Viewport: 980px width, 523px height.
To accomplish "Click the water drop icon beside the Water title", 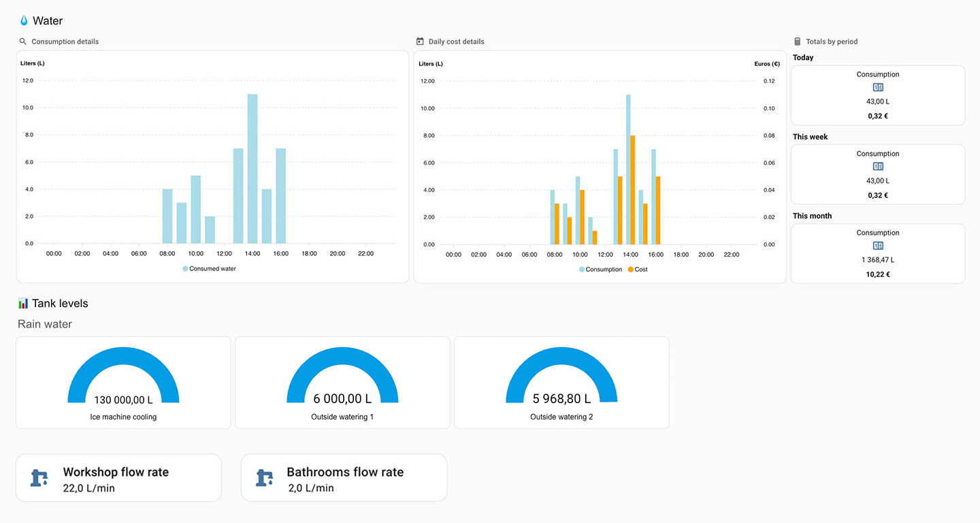I will (24, 21).
